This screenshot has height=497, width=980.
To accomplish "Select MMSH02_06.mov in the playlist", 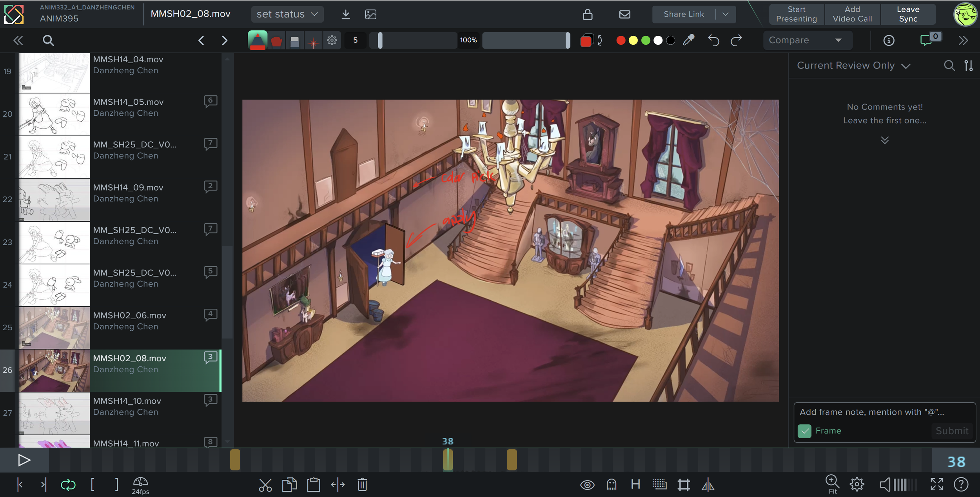I will (120, 328).
